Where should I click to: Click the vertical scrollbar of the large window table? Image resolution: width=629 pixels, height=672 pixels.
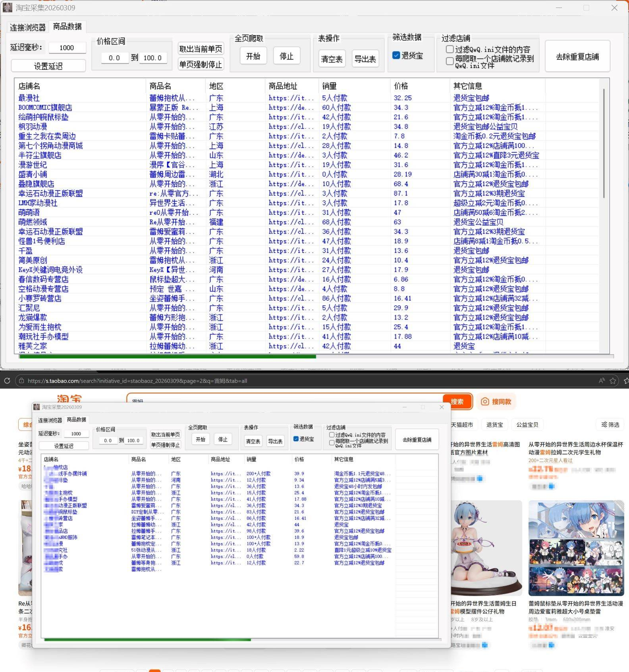pos(604,143)
